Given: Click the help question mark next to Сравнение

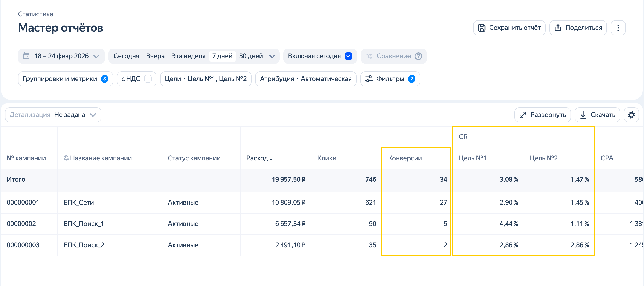Looking at the screenshot, I should click(x=418, y=56).
